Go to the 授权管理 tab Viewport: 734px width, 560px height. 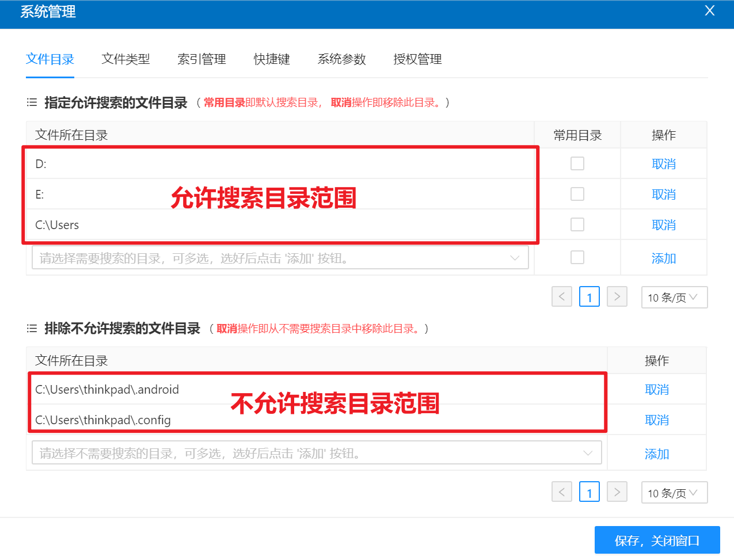pos(417,59)
